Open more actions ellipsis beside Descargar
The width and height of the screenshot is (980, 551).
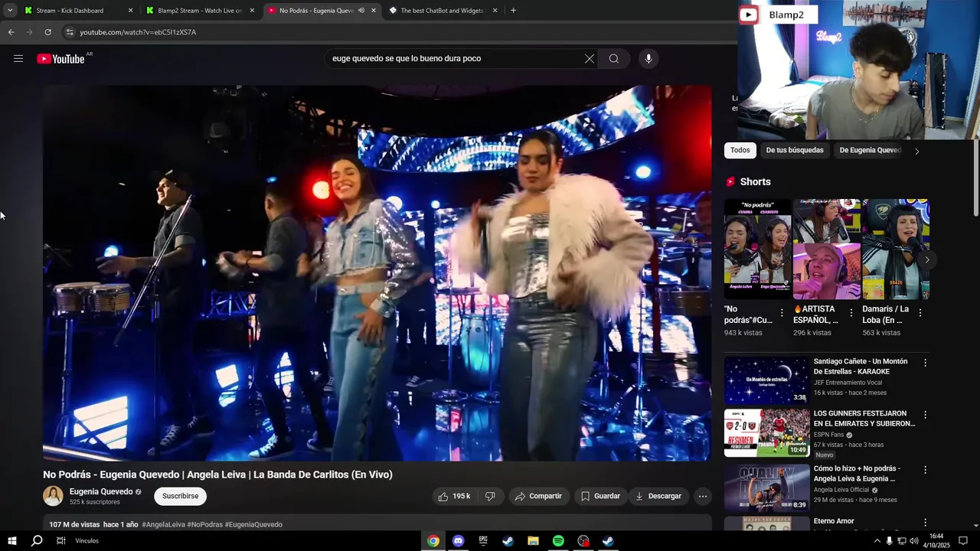click(x=702, y=497)
